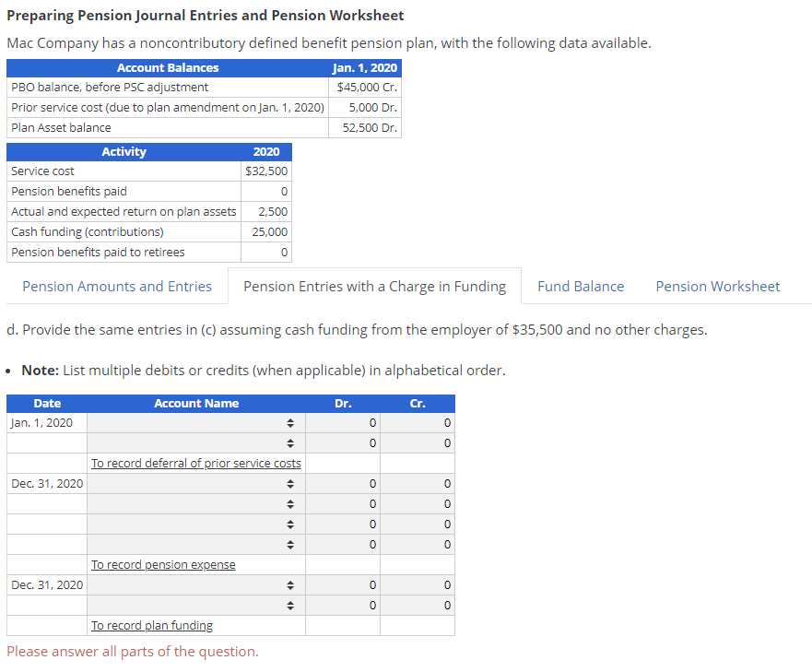Click the Dr. column header

[343, 403]
